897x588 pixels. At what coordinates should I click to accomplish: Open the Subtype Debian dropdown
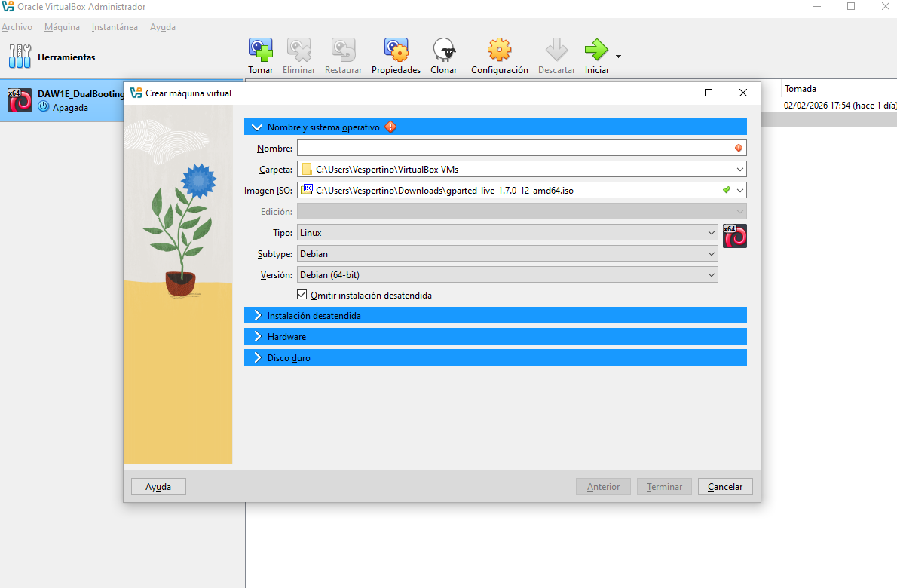click(x=711, y=254)
